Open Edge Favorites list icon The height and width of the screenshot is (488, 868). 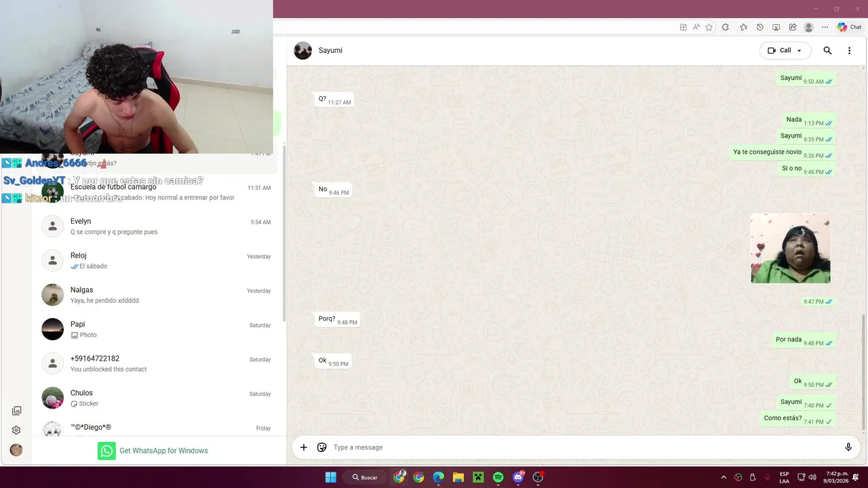(743, 27)
